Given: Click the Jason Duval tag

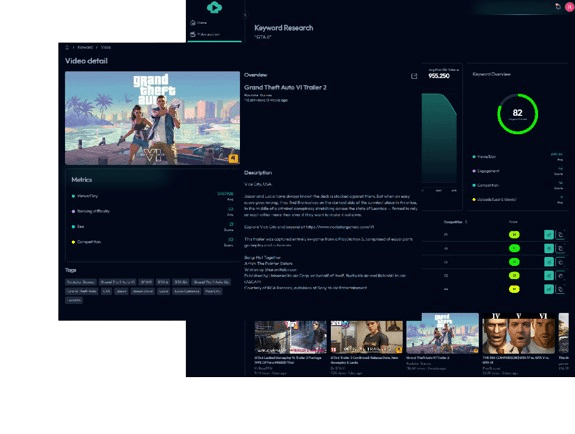Looking at the screenshot, I should pos(143,291).
